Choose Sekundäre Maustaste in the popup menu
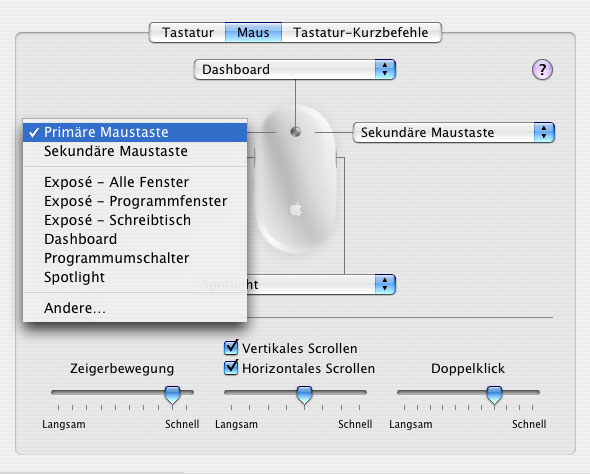This screenshot has height=474, width=590. click(x=135, y=151)
